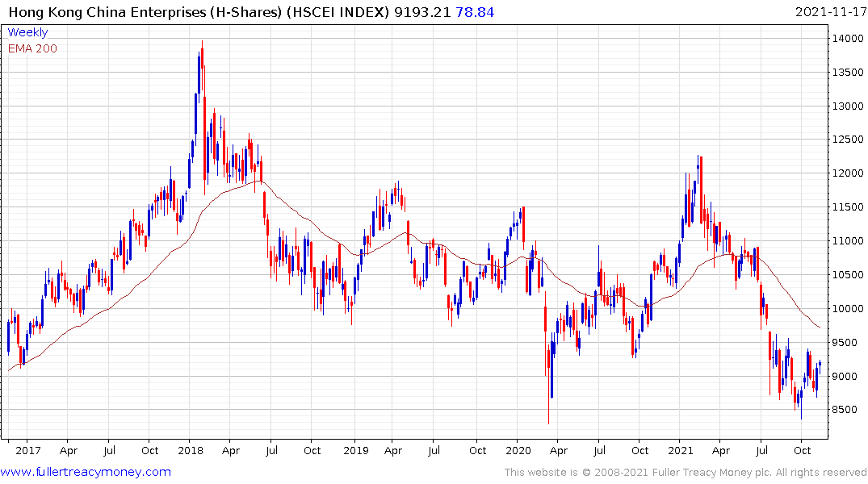Image resolution: width=868 pixels, height=484 pixels.
Task: Click the 9000 price axis label
Action: point(846,377)
